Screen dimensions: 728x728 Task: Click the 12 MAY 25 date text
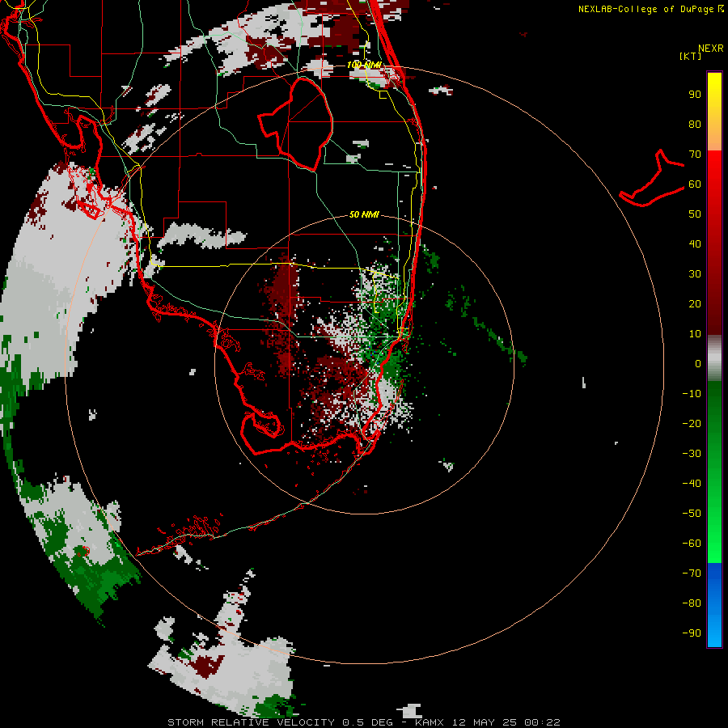pyautogui.click(x=485, y=722)
